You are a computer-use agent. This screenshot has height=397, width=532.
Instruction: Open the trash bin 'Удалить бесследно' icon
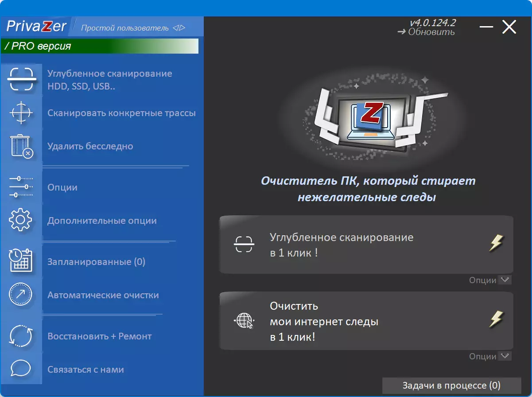click(x=21, y=146)
